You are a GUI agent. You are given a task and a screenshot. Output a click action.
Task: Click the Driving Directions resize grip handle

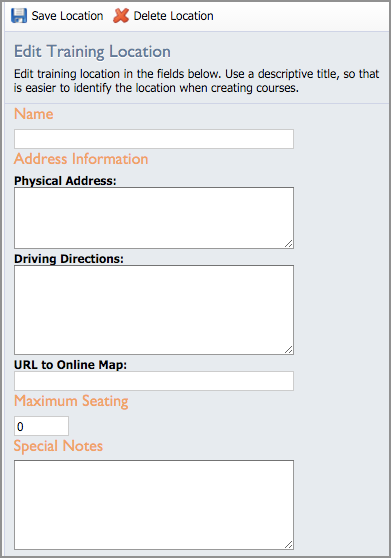click(289, 349)
